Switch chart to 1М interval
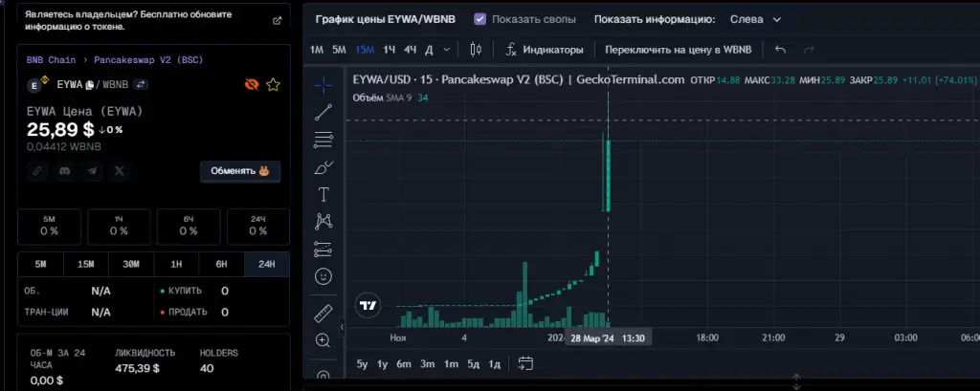This screenshot has width=980, height=391. click(317, 50)
